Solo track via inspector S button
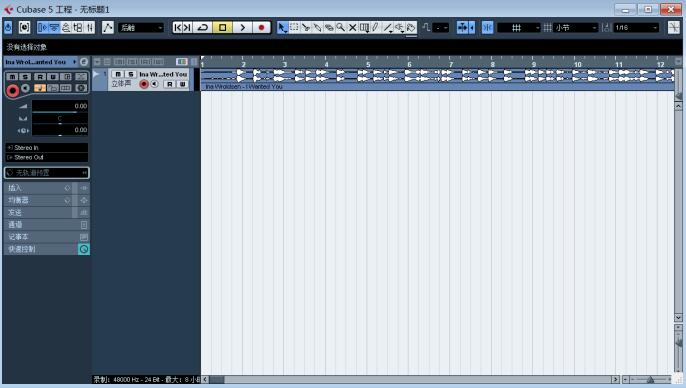The height and width of the screenshot is (388, 686). click(x=25, y=77)
